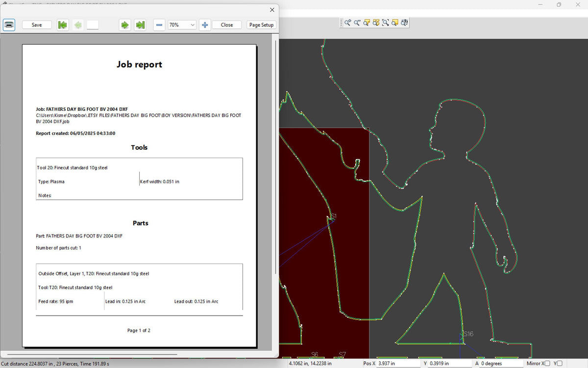Click 'Job: FATHERS DAY BIG FOOT' bold line
Screen dimensions: 588x368
click(x=82, y=109)
